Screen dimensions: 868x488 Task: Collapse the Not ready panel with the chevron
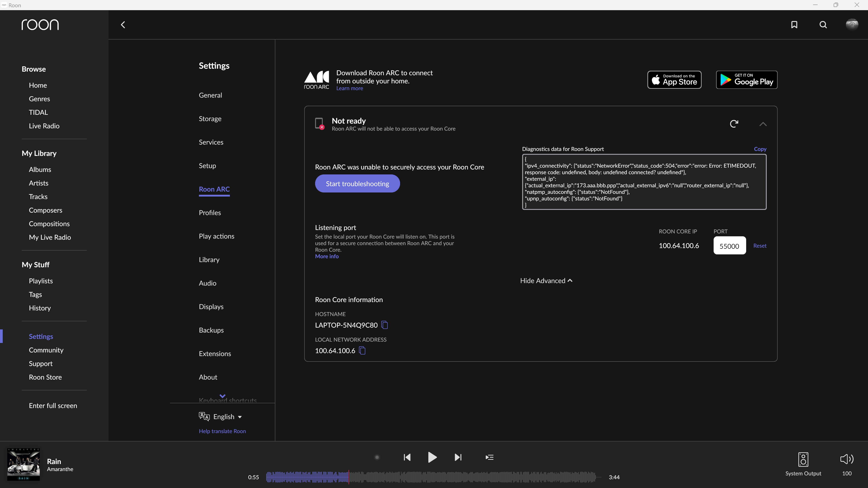click(763, 124)
